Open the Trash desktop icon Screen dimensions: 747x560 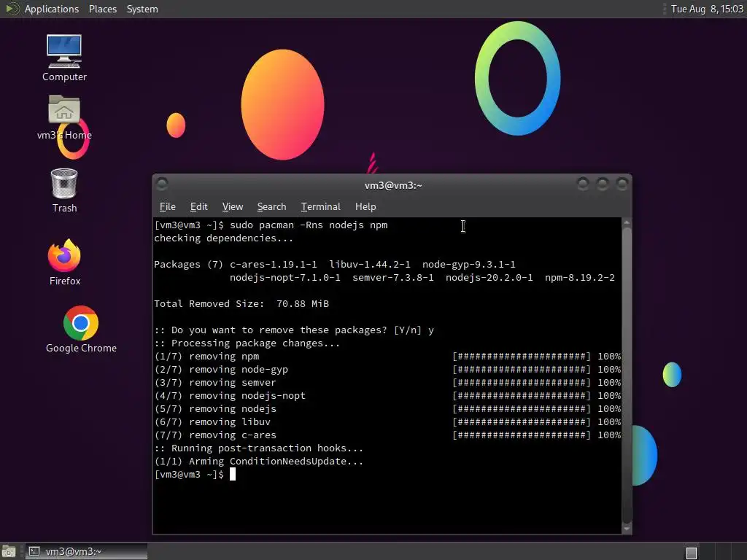coord(64,190)
